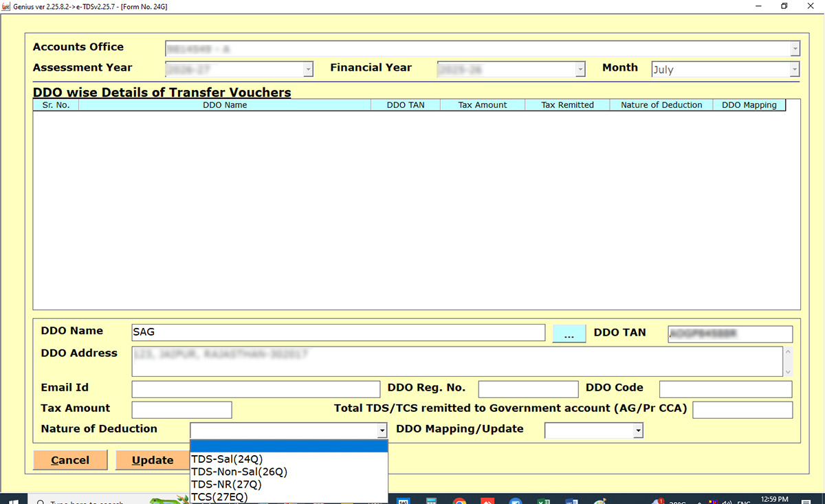Select the TCS(27EQ) deduction option
The height and width of the screenshot is (504, 825).
click(219, 496)
